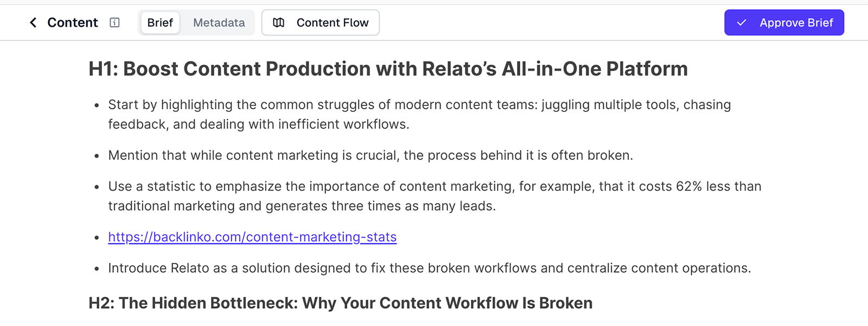Click the word 'Relato's' in the H1 heading

pos(459,69)
